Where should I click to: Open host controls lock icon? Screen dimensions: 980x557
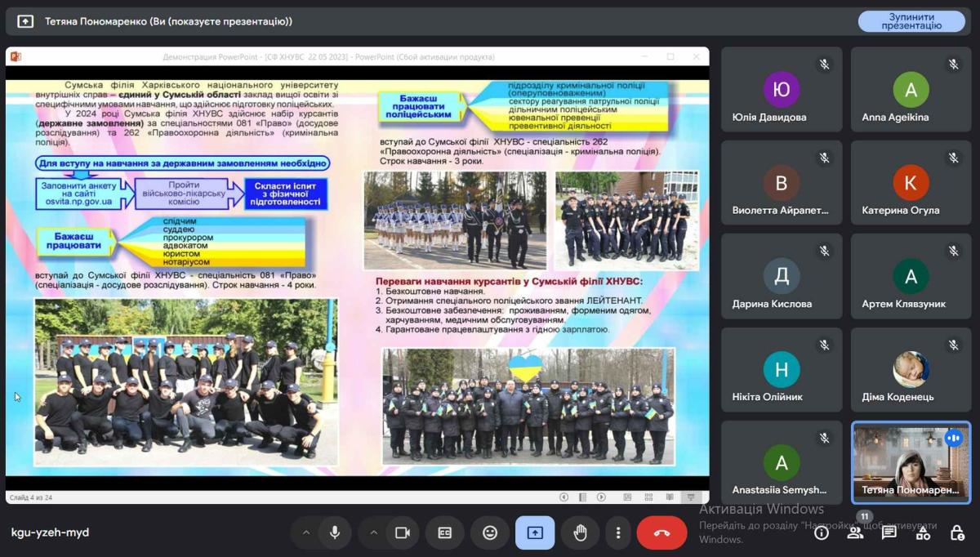click(957, 532)
